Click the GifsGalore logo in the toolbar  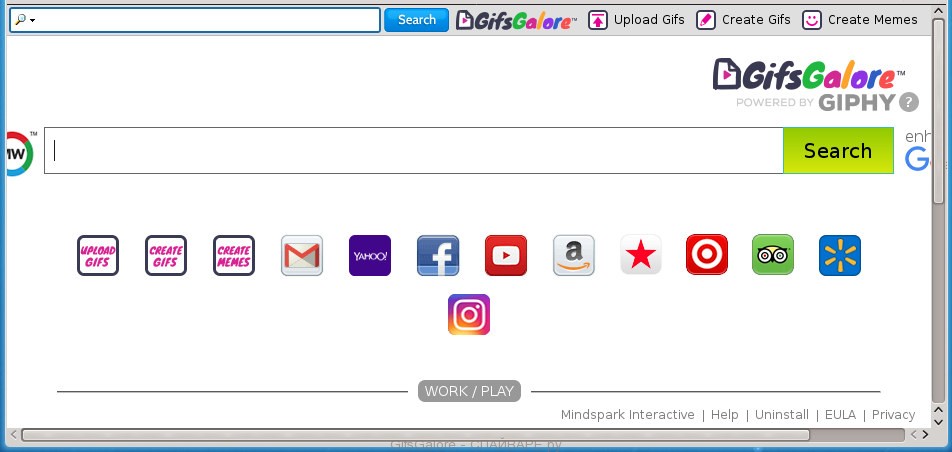tap(516, 20)
